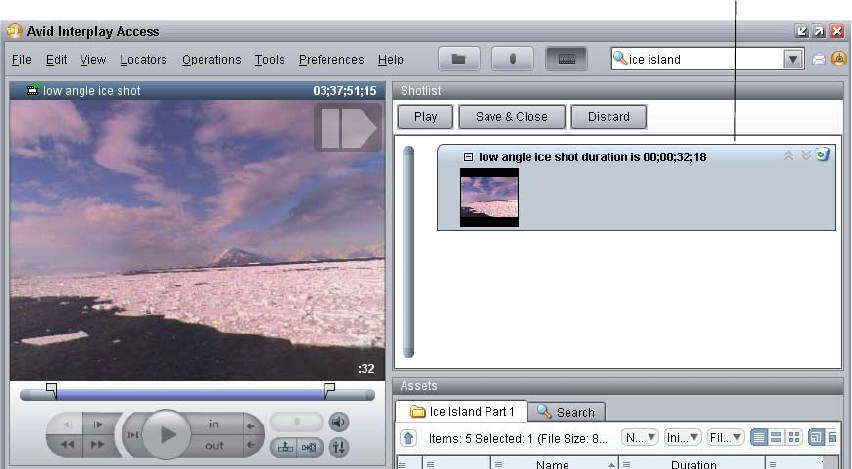Open the Locators menu
This screenshot has height=469, width=852.
(x=143, y=60)
